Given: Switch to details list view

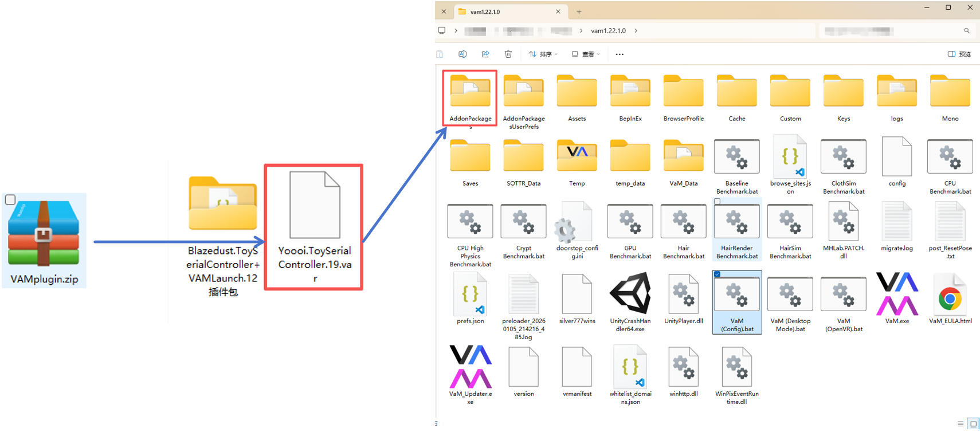Looking at the screenshot, I should click(961, 424).
